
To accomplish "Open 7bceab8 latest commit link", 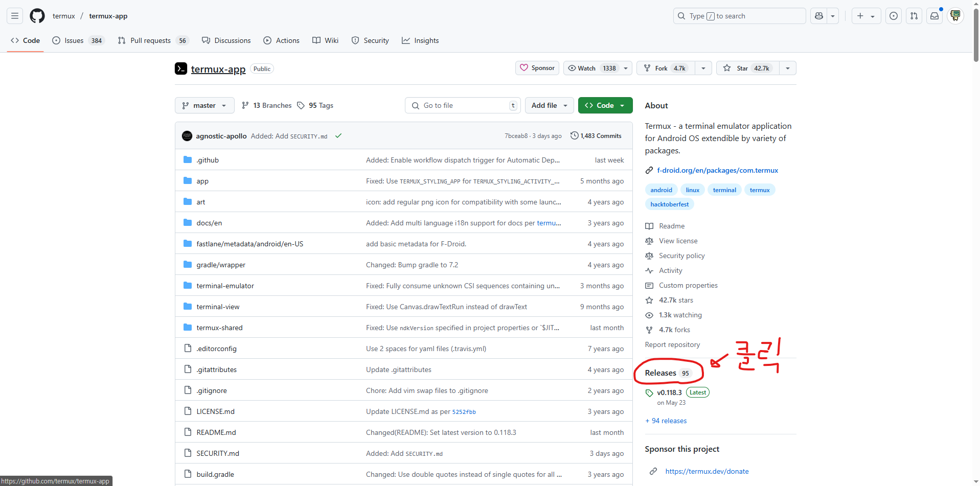I will coord(516,136).
